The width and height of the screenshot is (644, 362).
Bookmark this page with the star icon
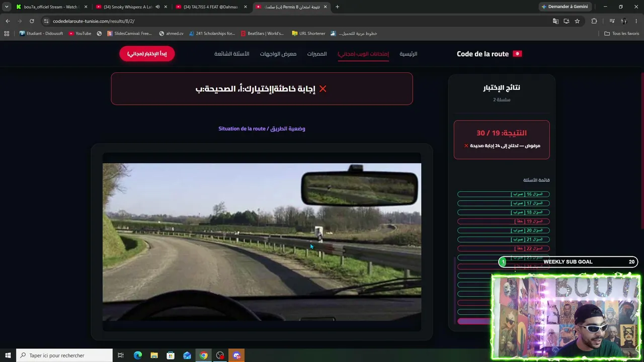coord(577,21)
